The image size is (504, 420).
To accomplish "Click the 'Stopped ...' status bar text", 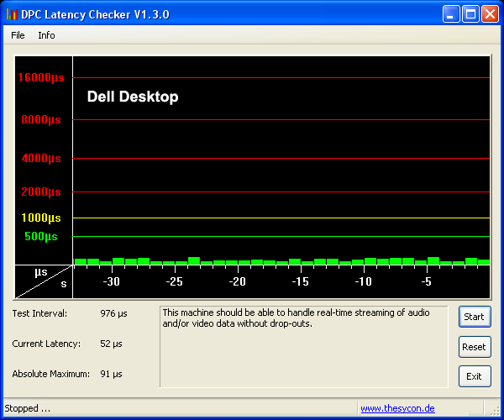I will (28, 408).
